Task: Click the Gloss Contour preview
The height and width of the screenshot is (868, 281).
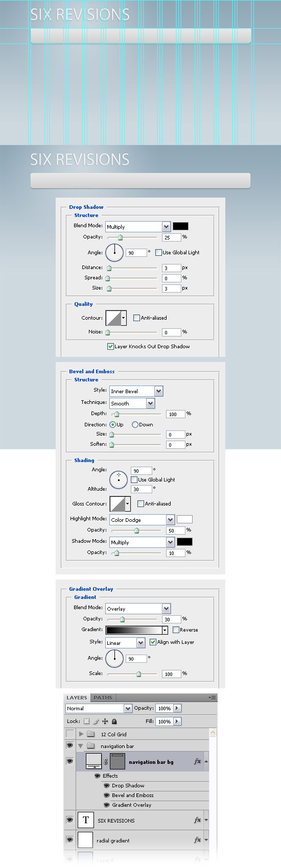Action: [x=117, y=503]
